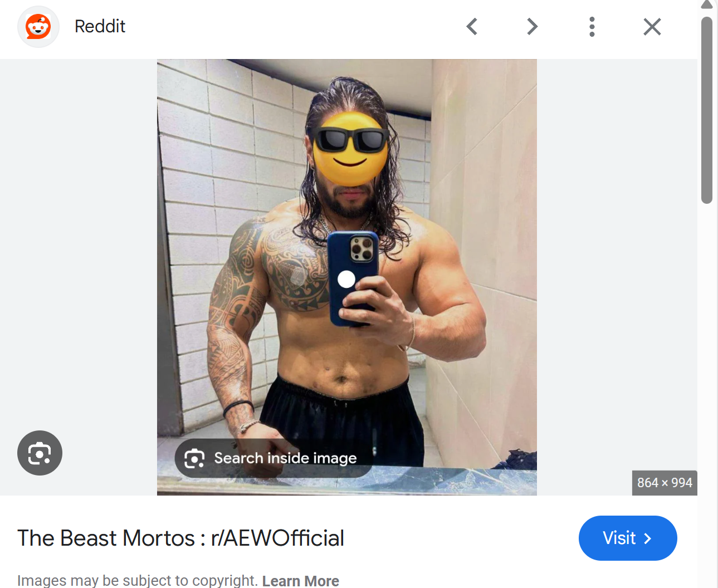Viewport: 718px width, 588px height.
Task: Go to the previous image with left chevron
Action: tap(472, 26)
